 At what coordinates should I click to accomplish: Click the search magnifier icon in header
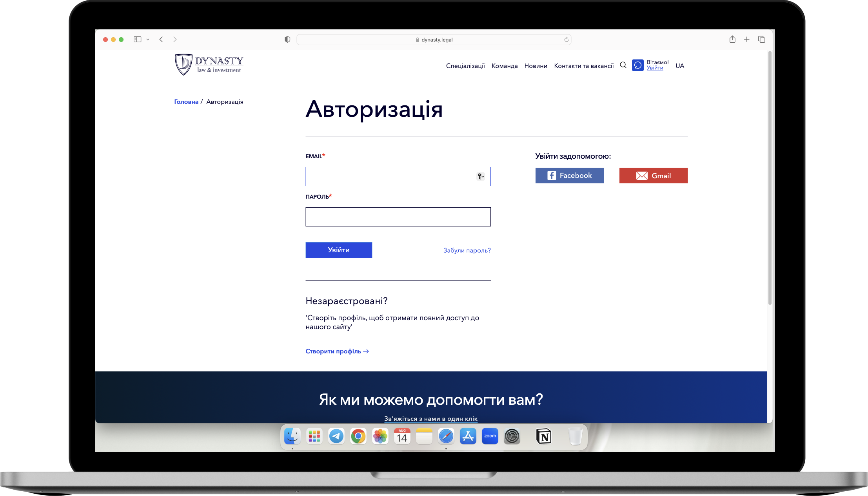(x=623, y=65)
